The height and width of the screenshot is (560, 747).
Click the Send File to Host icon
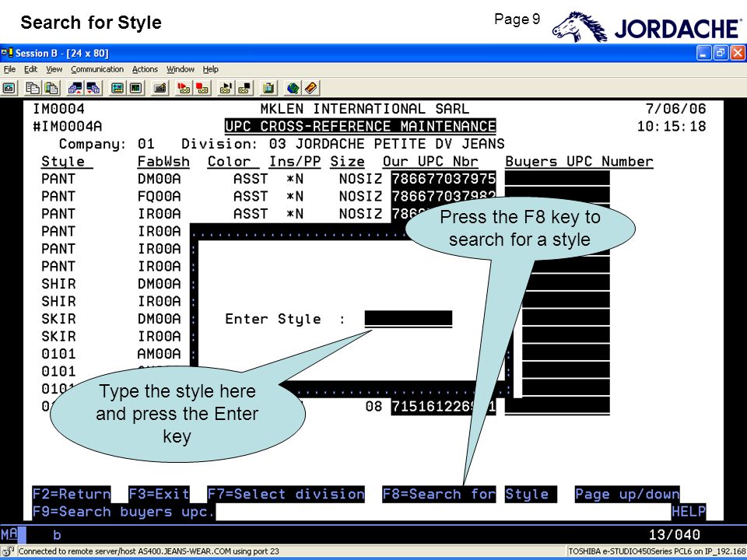coord(75,88)
